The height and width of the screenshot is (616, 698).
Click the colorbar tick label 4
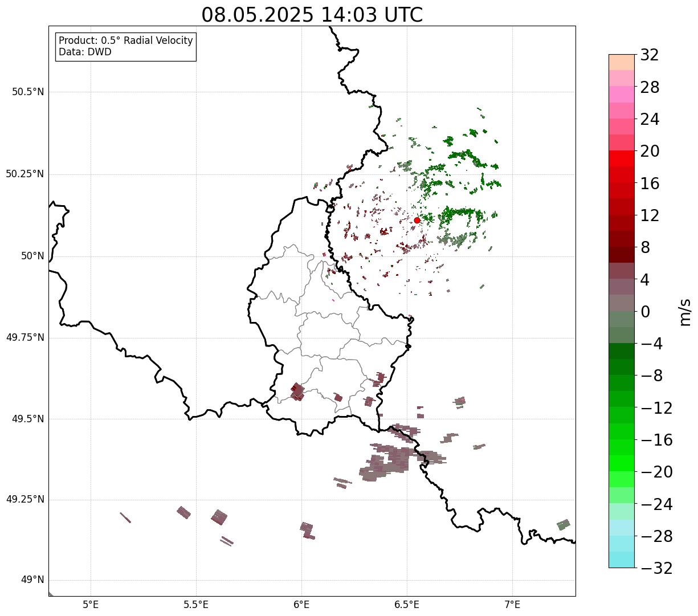coord(646,280)
